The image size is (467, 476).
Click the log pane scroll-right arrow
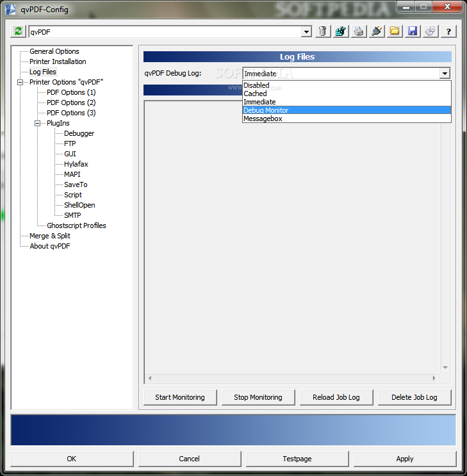click(x=434, y=378)
